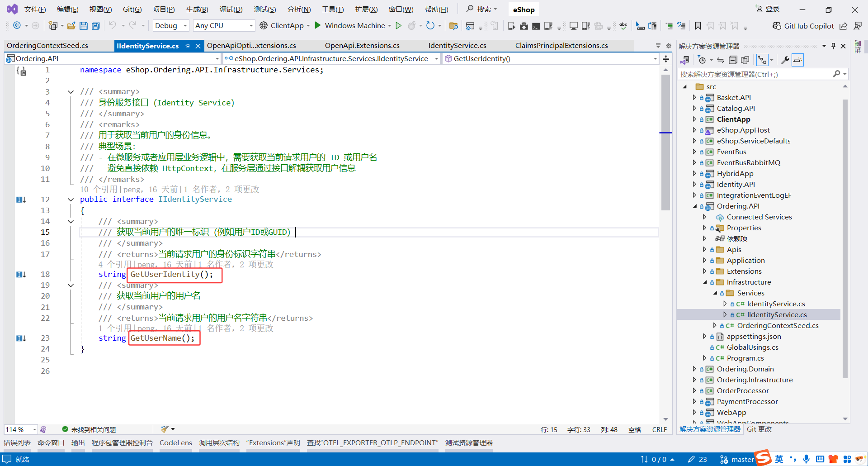Toggle Preview Selected Items in Solution Explorer
Image resolution: width=868 pixels, height=466 pixels.
coord(797,60)
